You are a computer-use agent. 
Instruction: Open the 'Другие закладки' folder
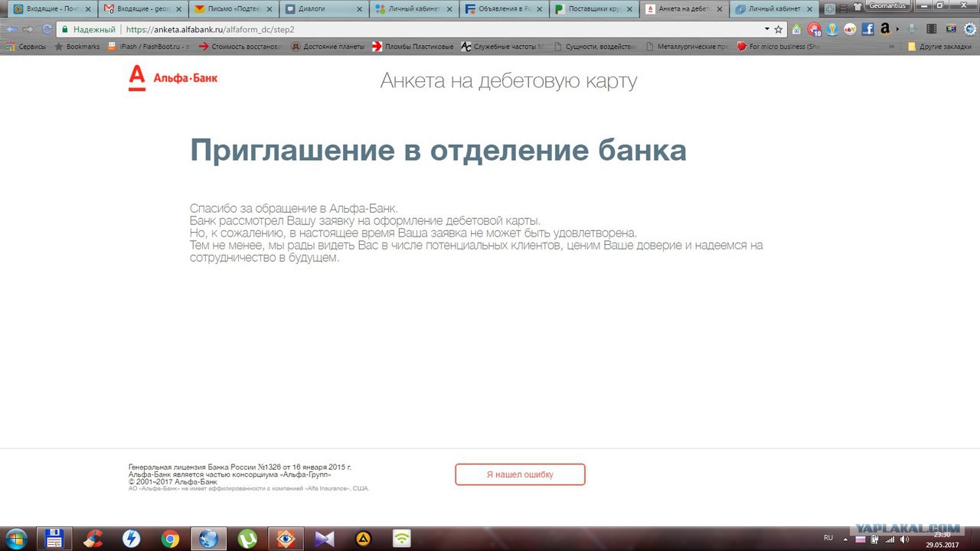pyautogui.click(x=939, y=47)
